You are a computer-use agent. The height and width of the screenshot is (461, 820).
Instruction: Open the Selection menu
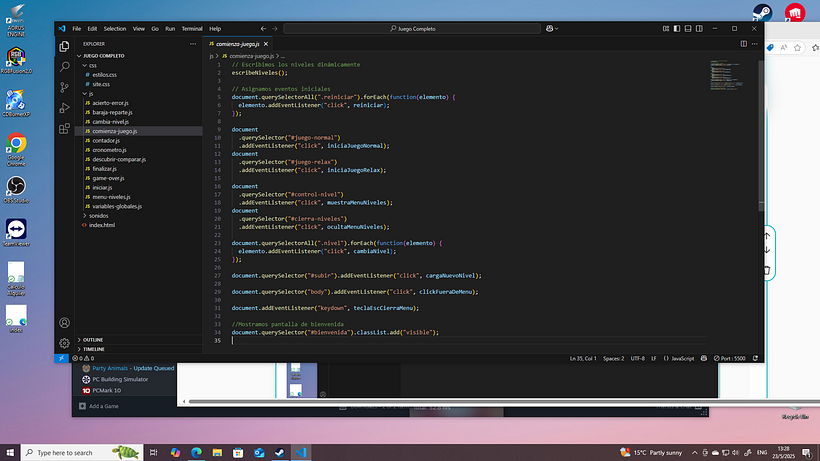(115, 29)
